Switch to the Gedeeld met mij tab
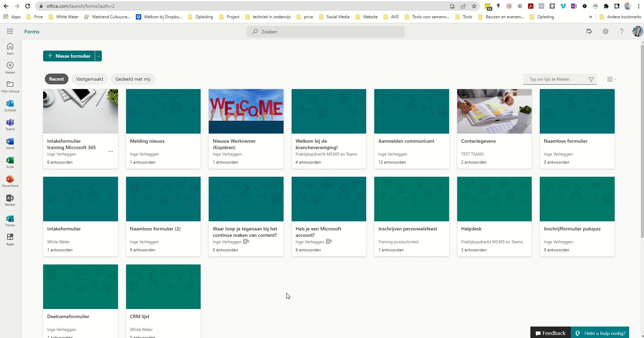 pyautogui.click(x=133, y=79)
